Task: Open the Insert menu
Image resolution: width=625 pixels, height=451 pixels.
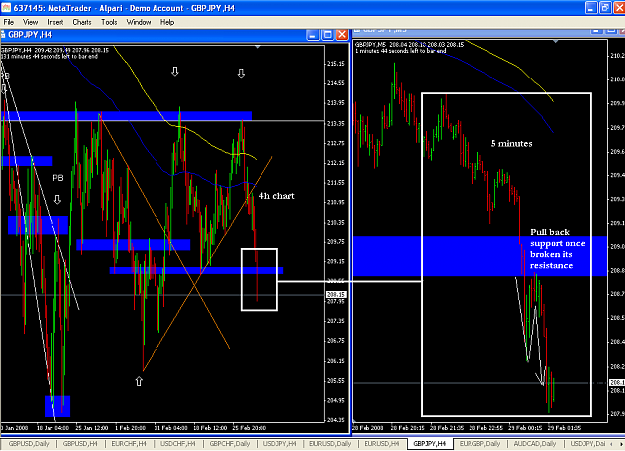Action: click(55, 22)
